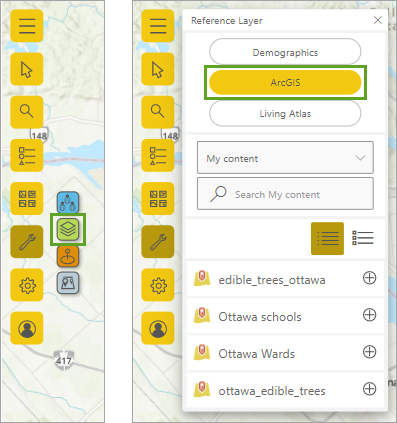The image size is (397, 423).
Task: Click the layer icon beside edible_trees_ottawa
Action: (202, 278)
